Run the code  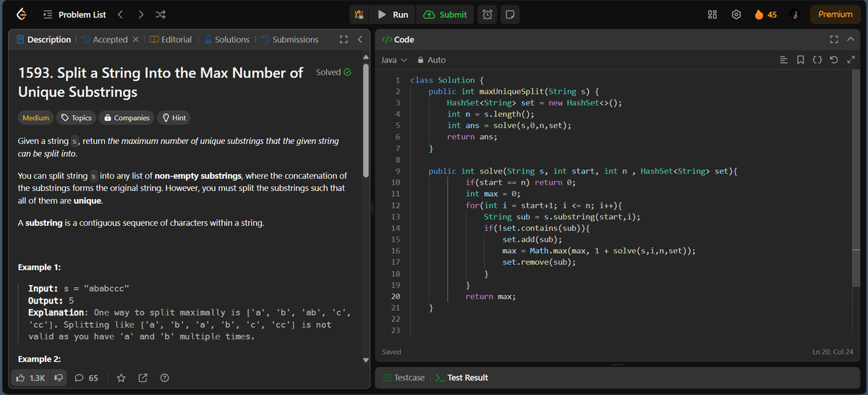pos(393,14)
